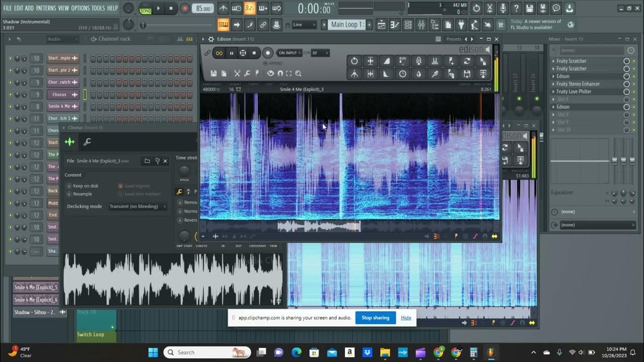This screenshot has width=644, height=362.
Task: Pause playback in Edison
Action: (231, 53)
